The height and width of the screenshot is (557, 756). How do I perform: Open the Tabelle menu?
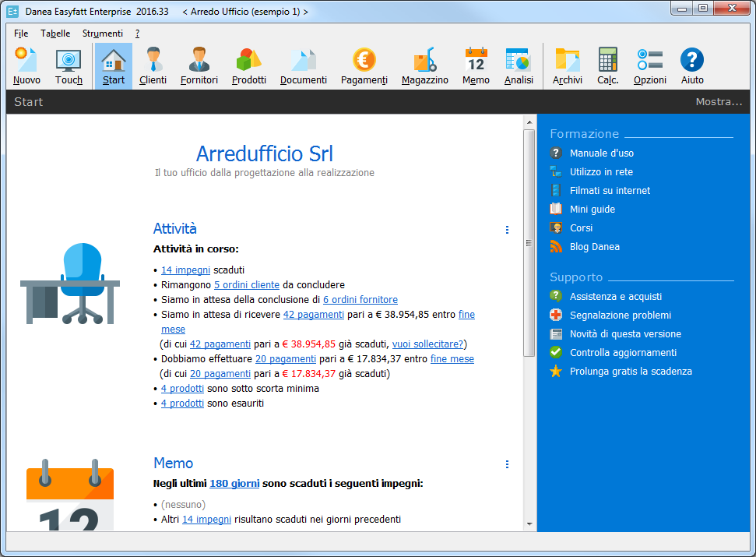click(x=55, y=33)
